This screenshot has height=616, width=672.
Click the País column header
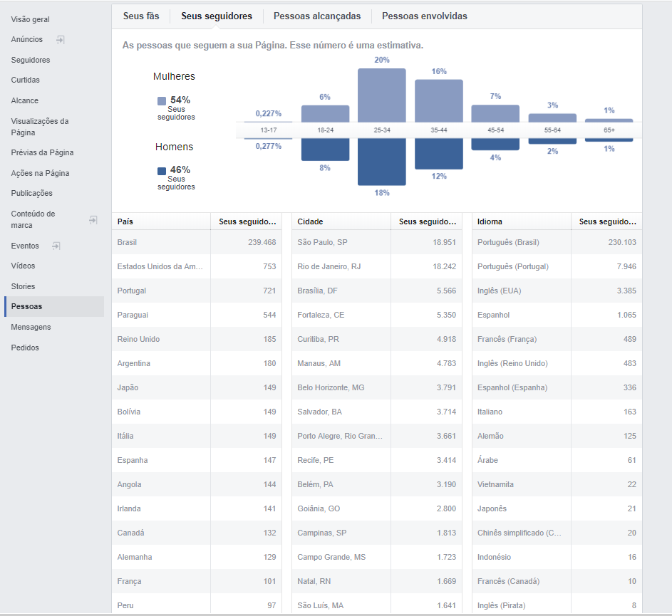coord(125,221)
